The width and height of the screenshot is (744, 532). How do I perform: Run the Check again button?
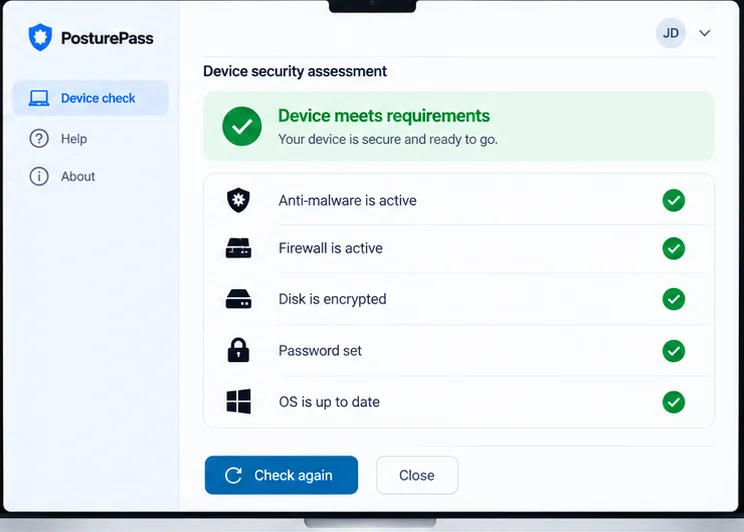pos(281,475)
